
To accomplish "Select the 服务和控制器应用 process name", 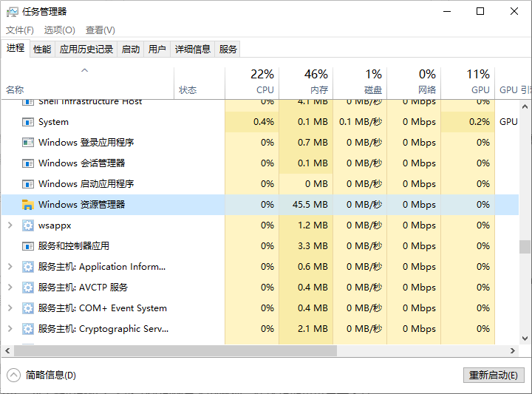I will (x=74, y=246).
